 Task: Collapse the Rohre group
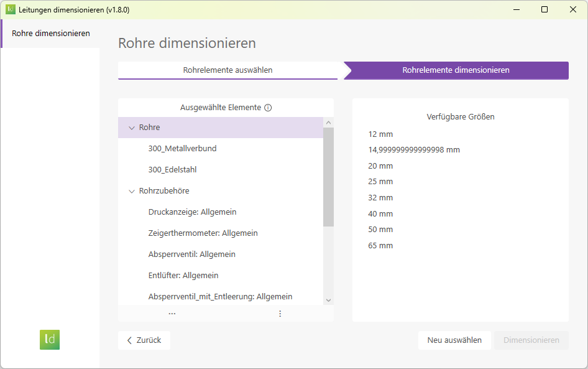click(x=131, y=127)
